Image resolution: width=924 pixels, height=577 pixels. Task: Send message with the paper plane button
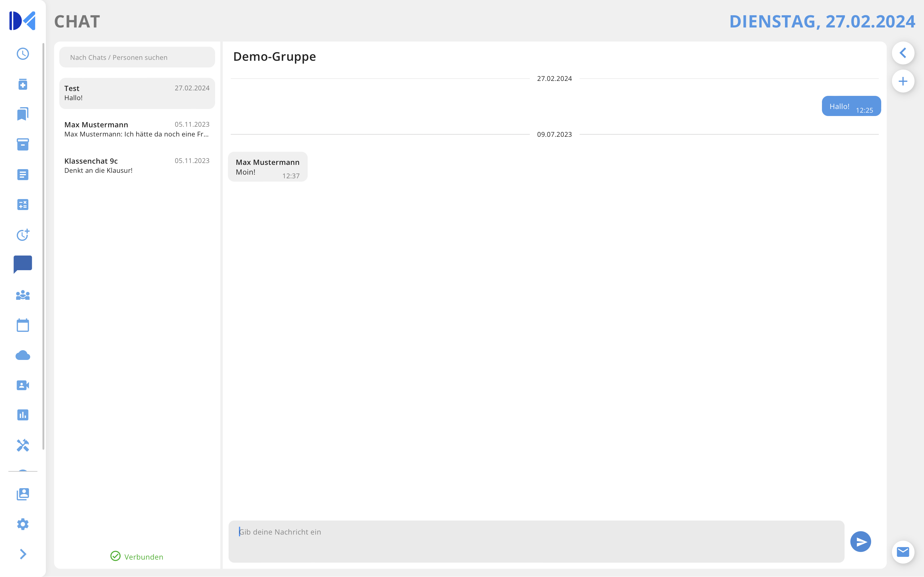861,542
